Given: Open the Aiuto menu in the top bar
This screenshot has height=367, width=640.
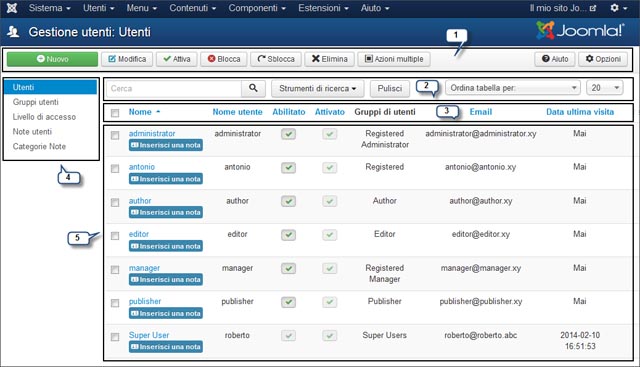Looking at the screenshot, I should point(375,8).
